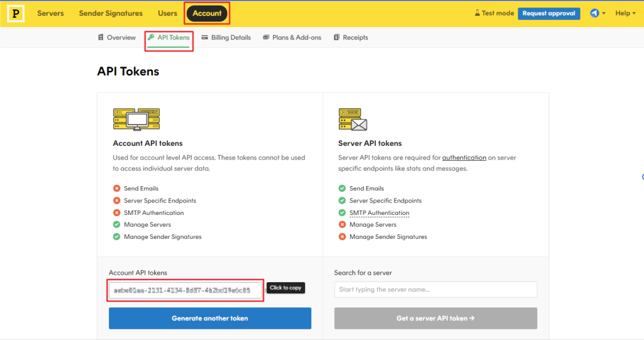Screen dimensions: 644x340
Task: Click the Postmark P logo
Action: pyautogui.click(x=16, y=14)
